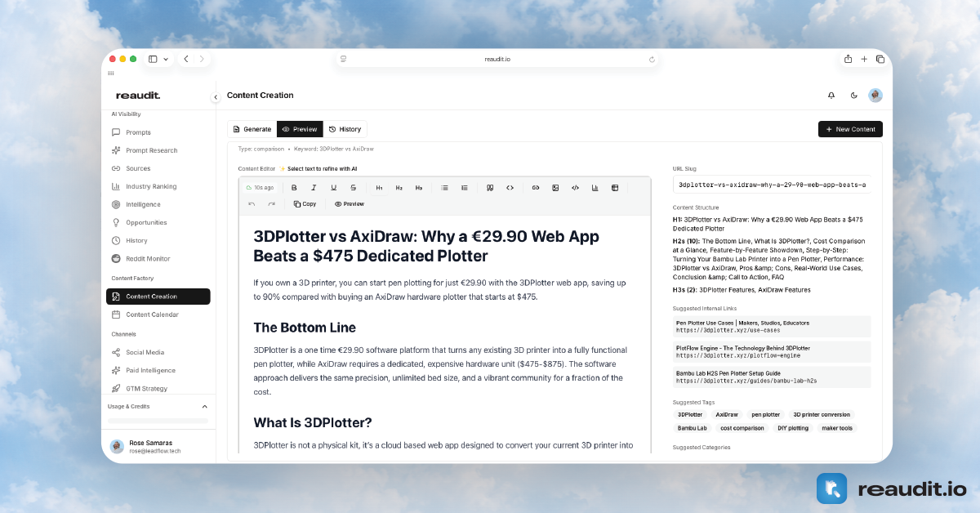Viewport: 980px width, 513px height.
Task: Select the pen plotter suggested tag
Action: point(765,415)
